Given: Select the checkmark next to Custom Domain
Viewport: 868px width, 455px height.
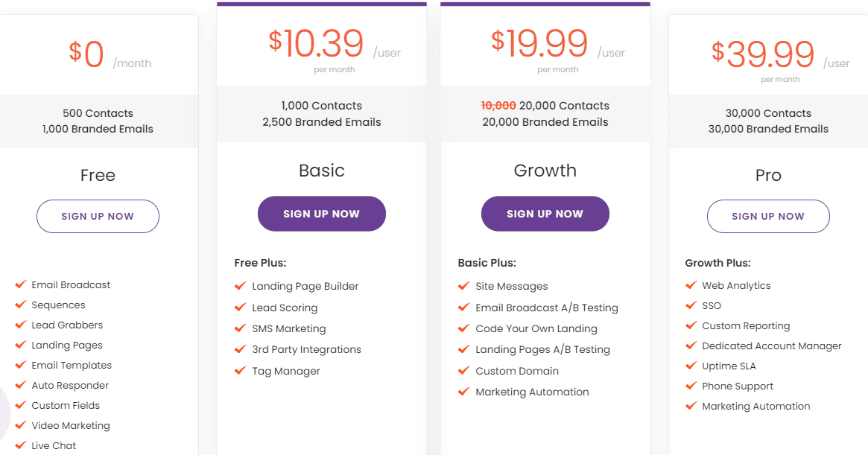Looking at the screenshot, I should click(463, 371).
